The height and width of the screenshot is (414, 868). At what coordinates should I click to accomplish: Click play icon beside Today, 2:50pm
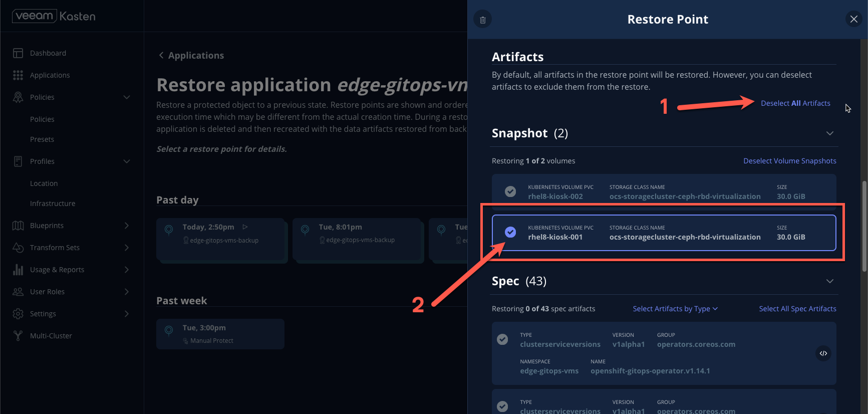pyautogui.click(x=245, y=227)
